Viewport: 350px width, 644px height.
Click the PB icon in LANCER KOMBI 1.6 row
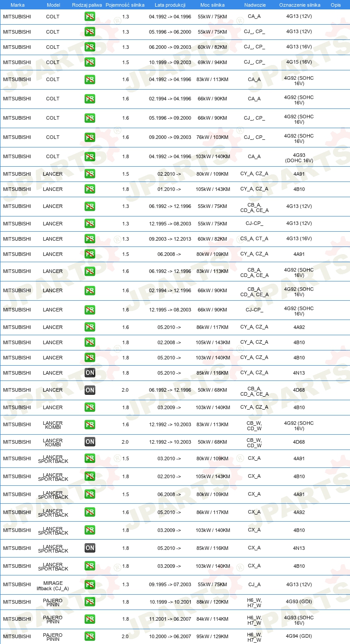coord(90,425)
